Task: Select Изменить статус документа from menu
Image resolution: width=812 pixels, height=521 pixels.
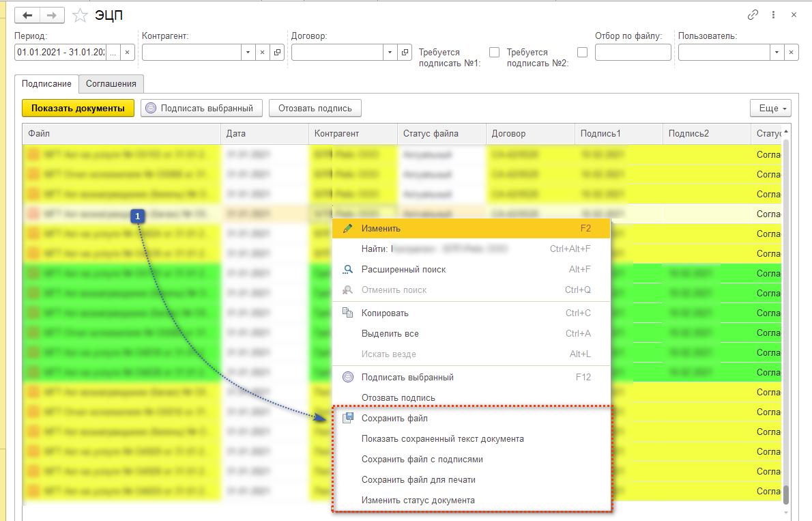Action: click(x=418, y=501)
